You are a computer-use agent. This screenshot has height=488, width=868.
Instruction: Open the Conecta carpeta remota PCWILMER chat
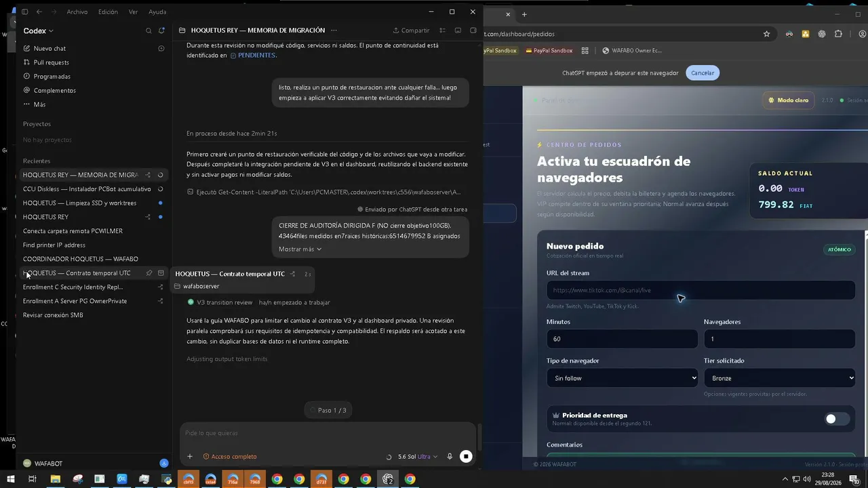click(94, 231)
